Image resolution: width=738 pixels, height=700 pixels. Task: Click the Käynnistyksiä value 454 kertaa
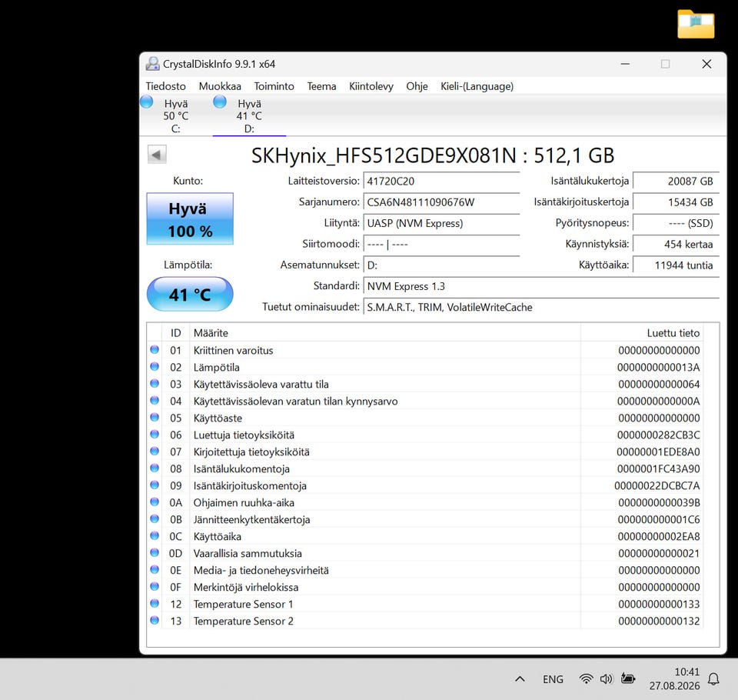pyautogui.click(x=676, y=244)
